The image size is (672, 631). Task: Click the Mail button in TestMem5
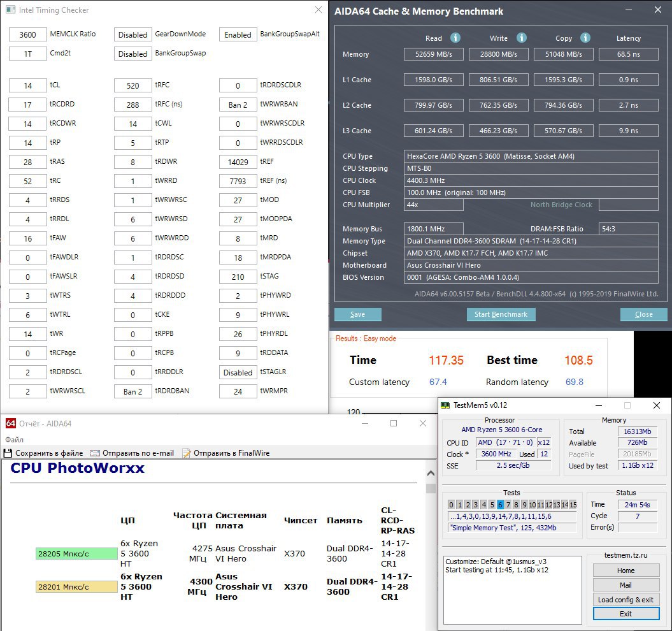coord(626,585)
